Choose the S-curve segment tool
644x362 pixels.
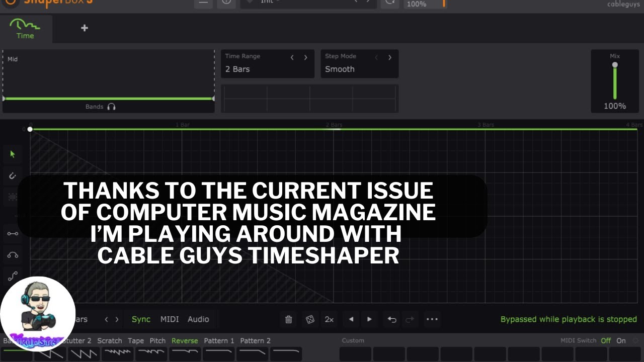13,276
